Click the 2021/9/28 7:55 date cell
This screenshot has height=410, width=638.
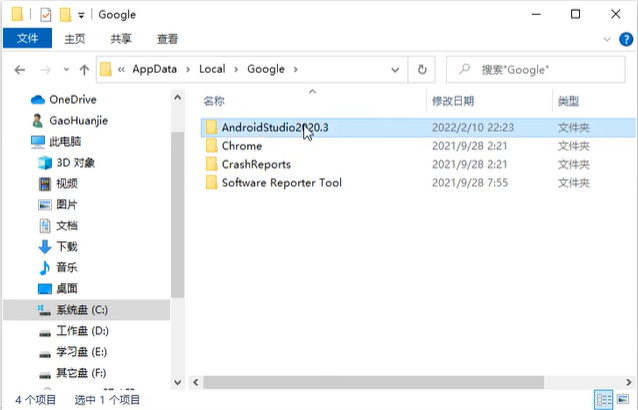[470, 183]
